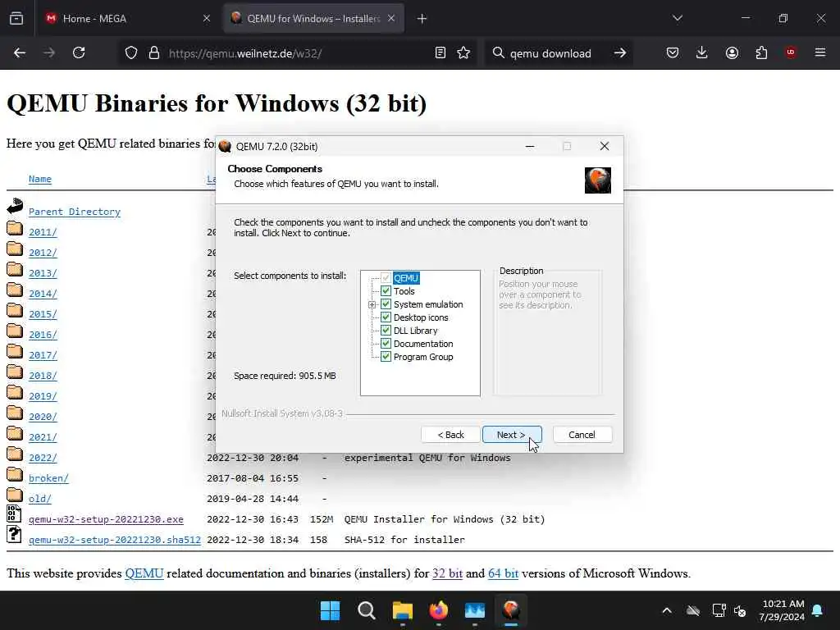Go forward one page
Image resolution: width=840 pixels, height=630 pixels.
(x=49, y=53)
